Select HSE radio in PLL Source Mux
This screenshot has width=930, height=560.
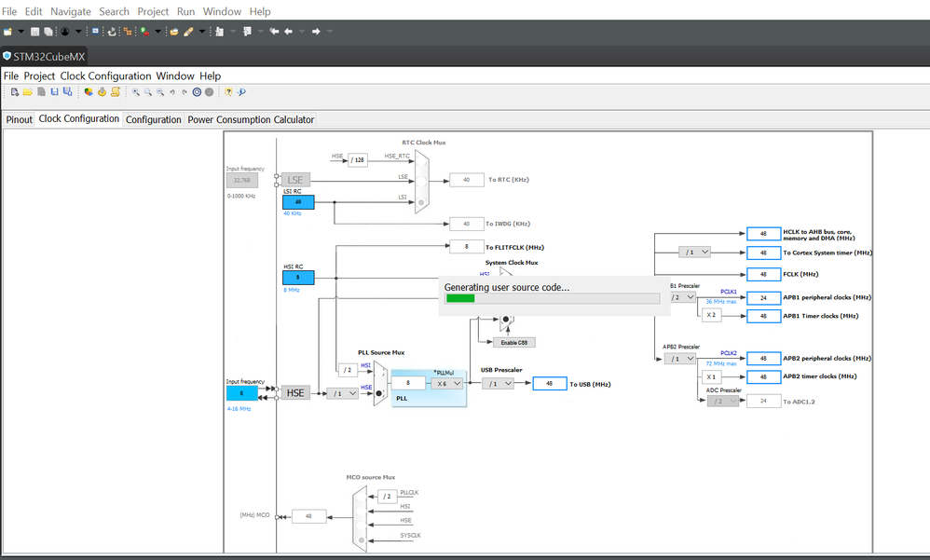[x=379, y=393]
